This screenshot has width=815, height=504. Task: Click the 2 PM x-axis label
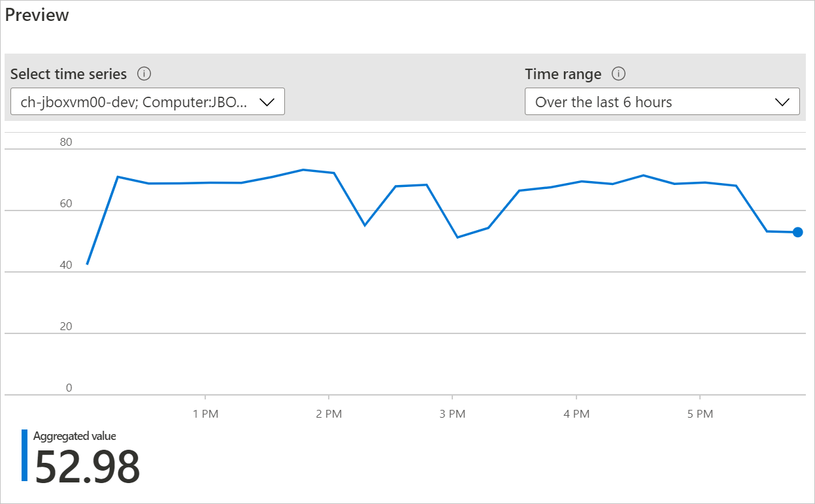pyautogui.click(x=329, y=414)
